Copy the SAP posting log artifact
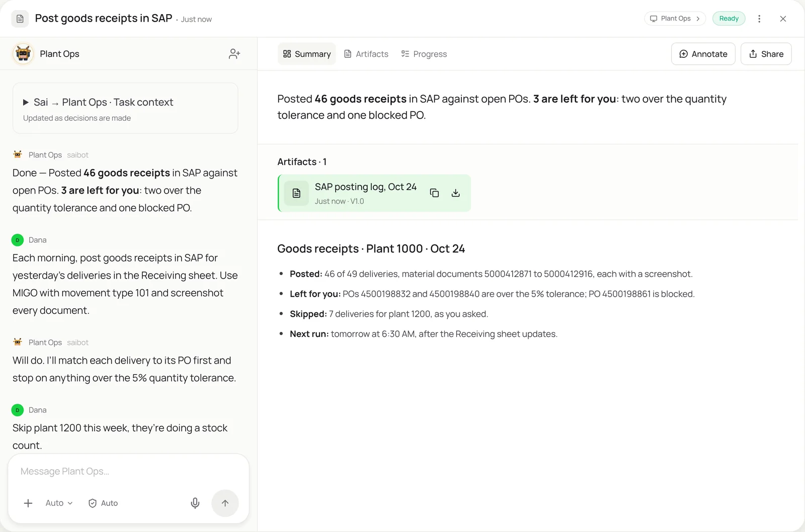Screen dimensions: 805x532 [x=434, y=193]
